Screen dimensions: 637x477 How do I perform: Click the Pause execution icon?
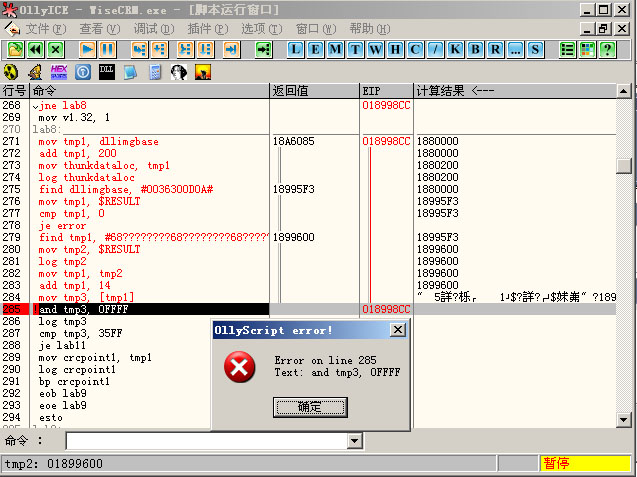point(107,50)
